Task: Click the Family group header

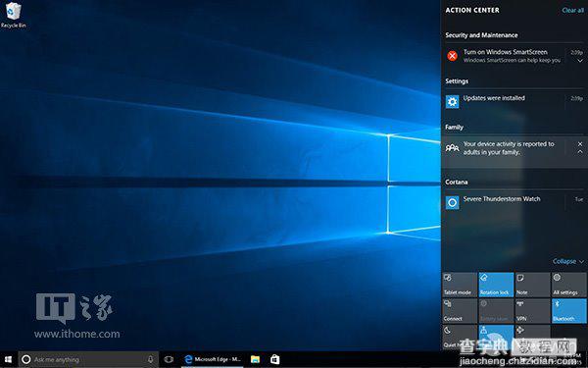Action: pos(454,128)
